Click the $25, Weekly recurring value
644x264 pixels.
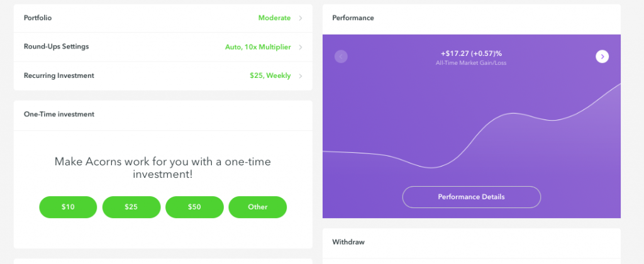(270, 75)
